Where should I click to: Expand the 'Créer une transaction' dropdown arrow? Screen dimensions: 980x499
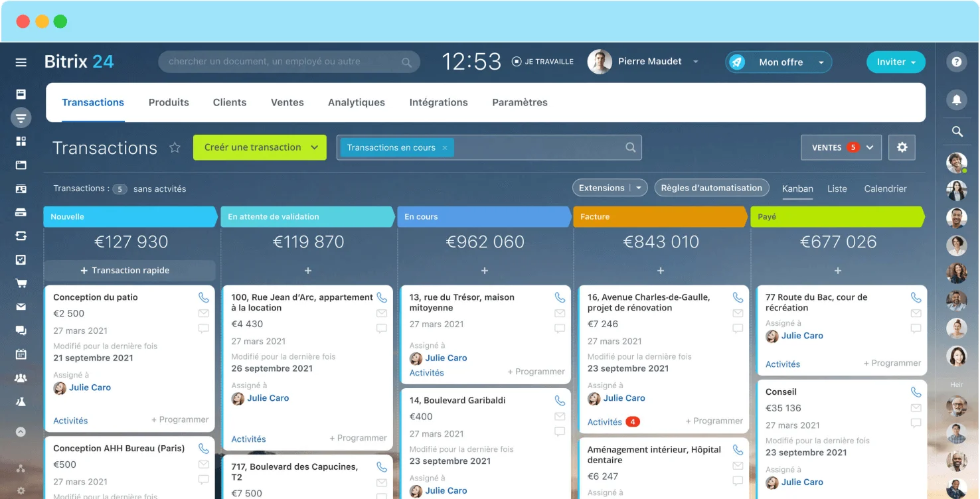315,147
